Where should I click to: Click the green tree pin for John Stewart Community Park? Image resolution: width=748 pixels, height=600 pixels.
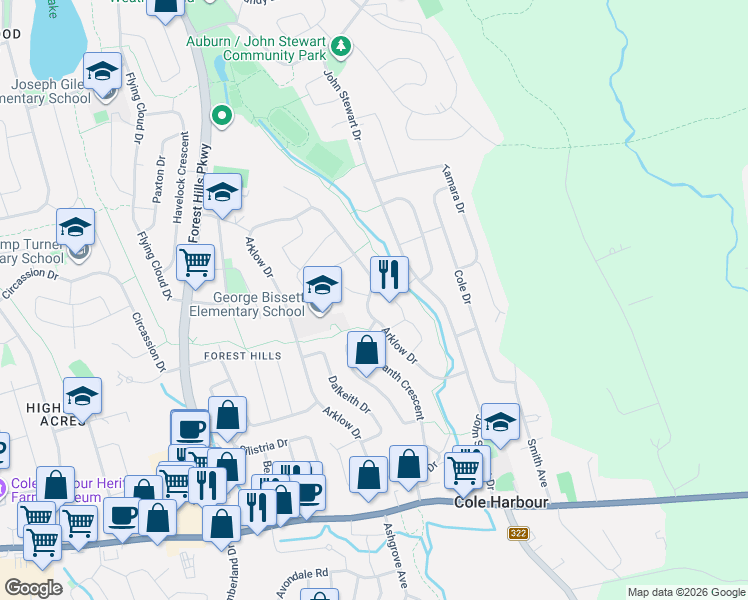[x=341, y=48]
